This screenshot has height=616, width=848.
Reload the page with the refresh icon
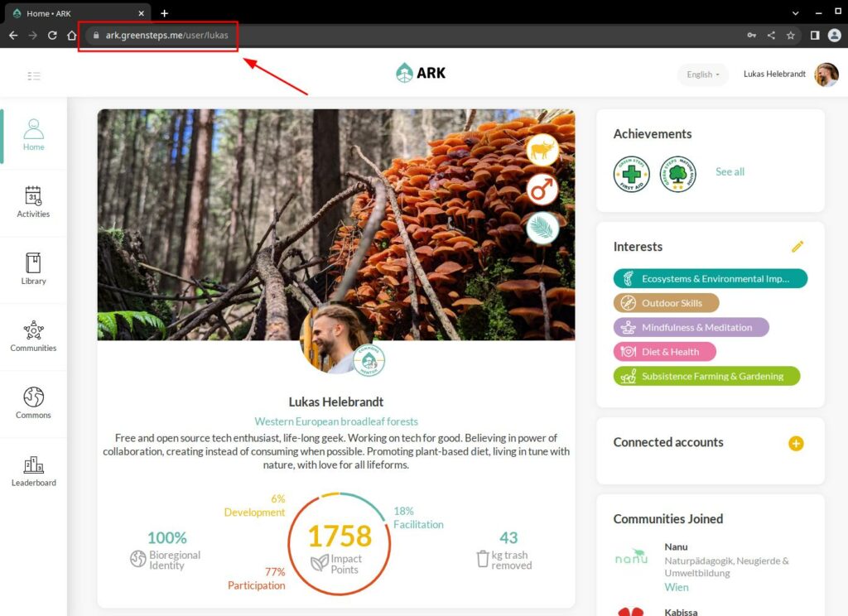(52, 35)
